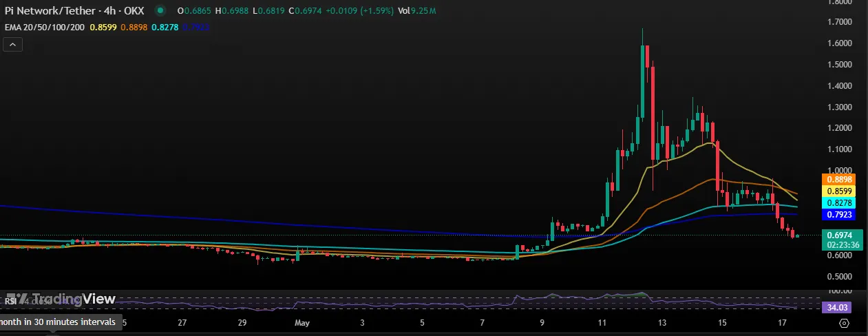
Task: Open the Pi Network/Tether symbol title
Action: click(74, 11)
